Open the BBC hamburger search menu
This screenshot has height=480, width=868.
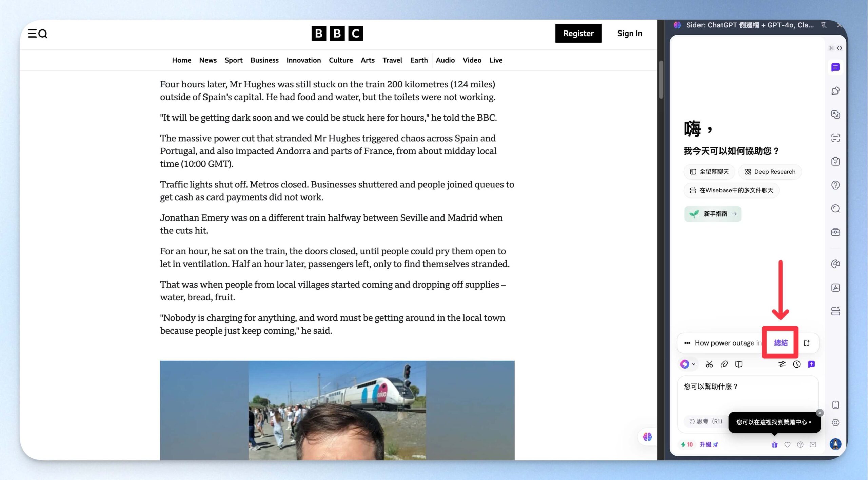point(38,34)
